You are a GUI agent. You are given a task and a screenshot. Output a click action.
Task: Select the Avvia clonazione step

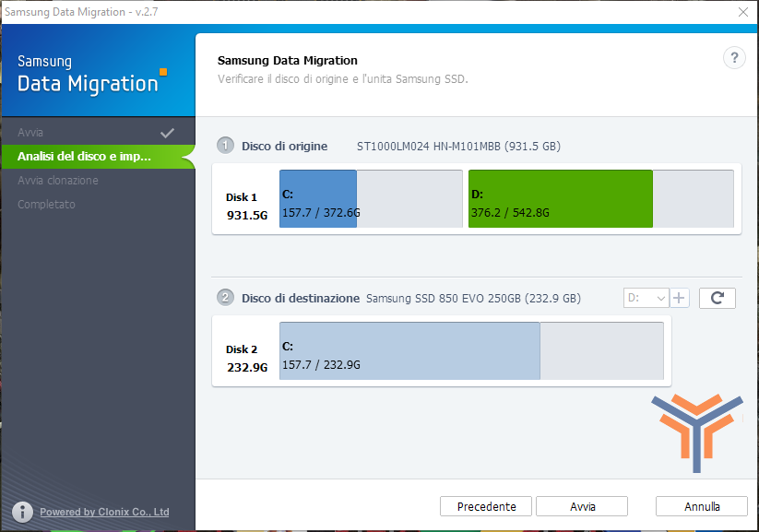[x=98, y=180]
